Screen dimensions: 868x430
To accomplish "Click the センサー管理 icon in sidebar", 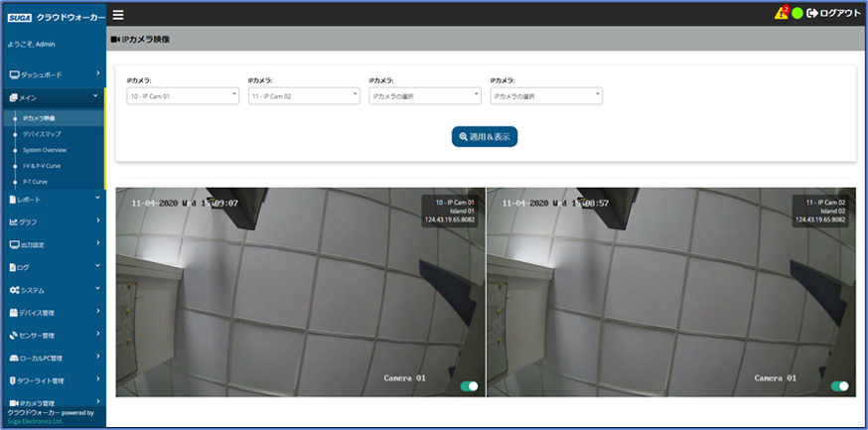I will 14,336.
